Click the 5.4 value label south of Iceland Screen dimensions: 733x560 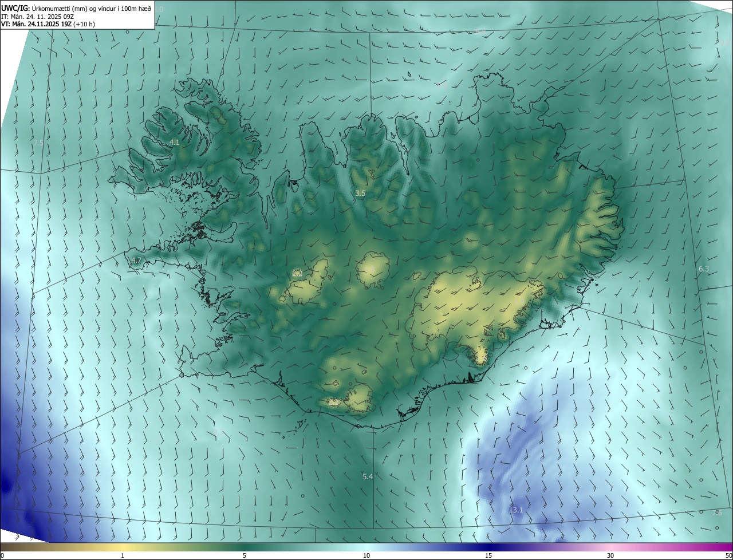(x=368, y=477)
